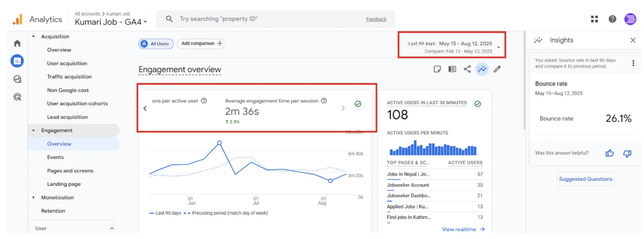Click the Jobseeker Account page row
This screenshot has width=644, height=239.
point(435,185)
